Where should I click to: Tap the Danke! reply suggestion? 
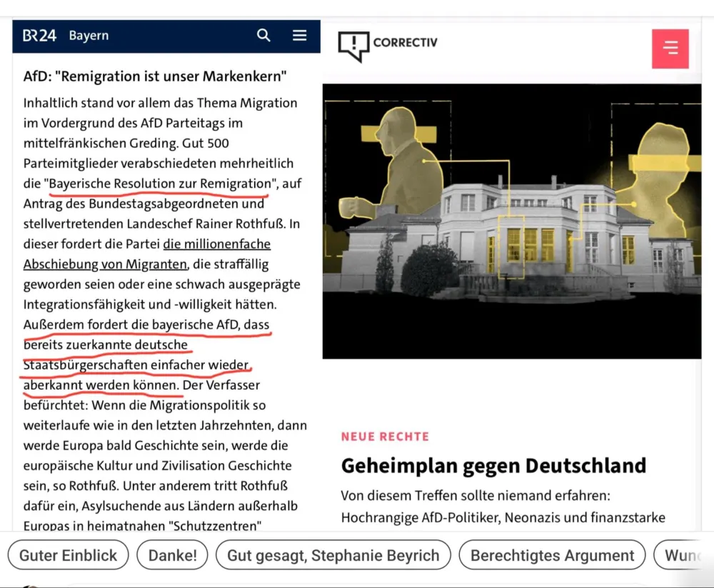click(172, 555)
